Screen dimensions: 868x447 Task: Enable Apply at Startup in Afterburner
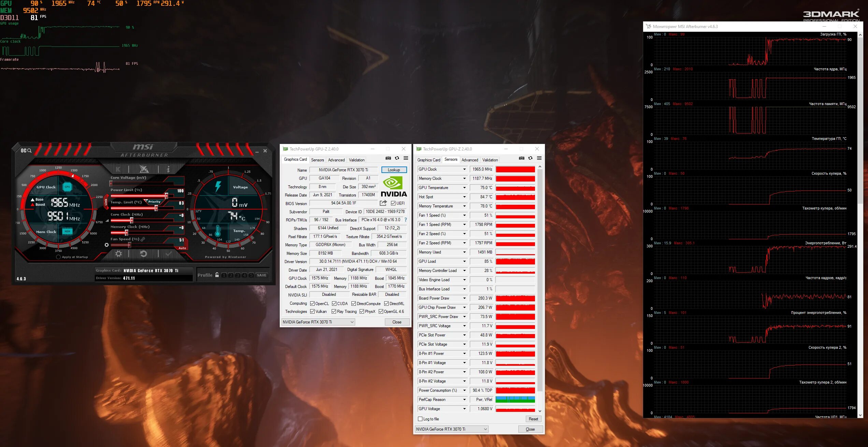tap(58, 257)
